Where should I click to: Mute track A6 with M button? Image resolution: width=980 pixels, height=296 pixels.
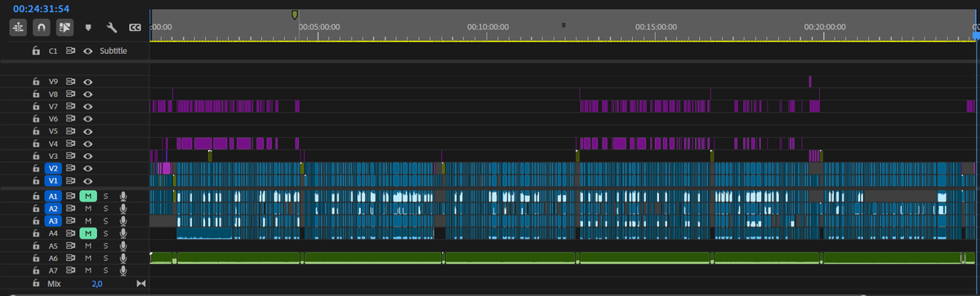coord(88,258)
